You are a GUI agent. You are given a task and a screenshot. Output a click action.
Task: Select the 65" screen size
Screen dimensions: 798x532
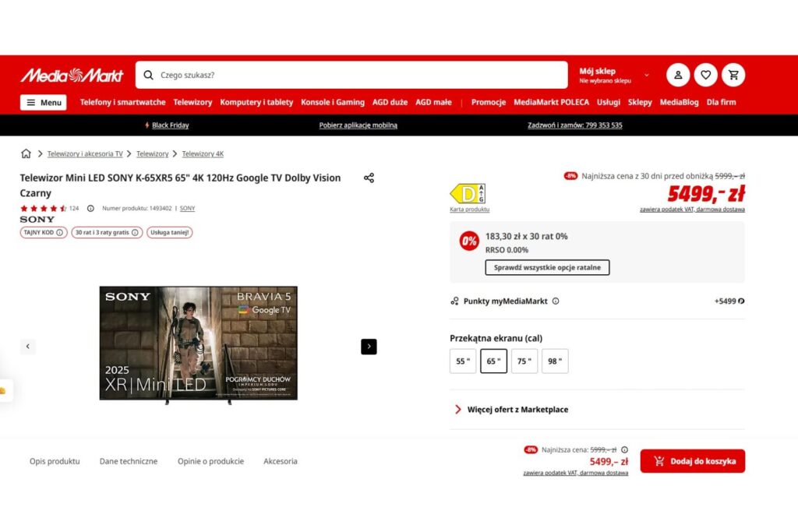pyautogui.click(x=493, y=361)
